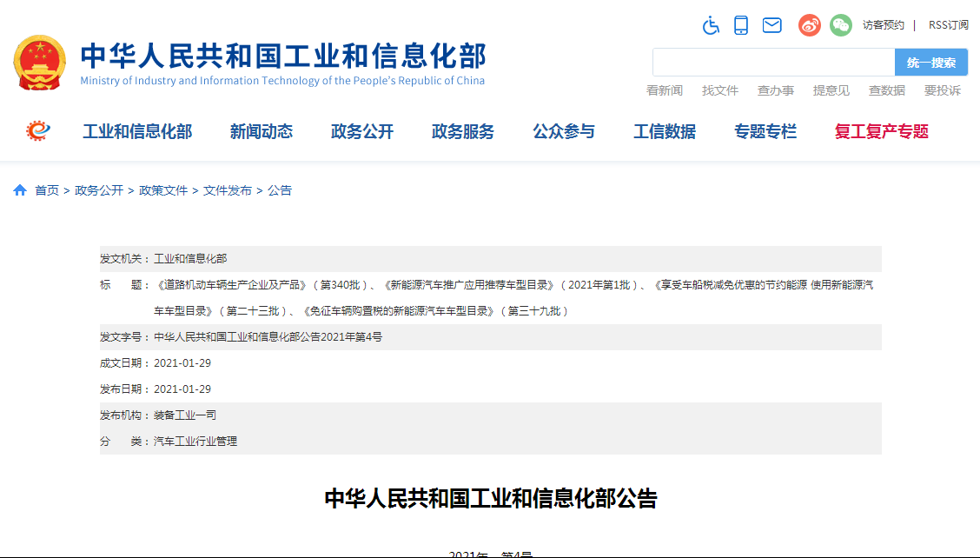Focus the site search input field

coord(774,62)
